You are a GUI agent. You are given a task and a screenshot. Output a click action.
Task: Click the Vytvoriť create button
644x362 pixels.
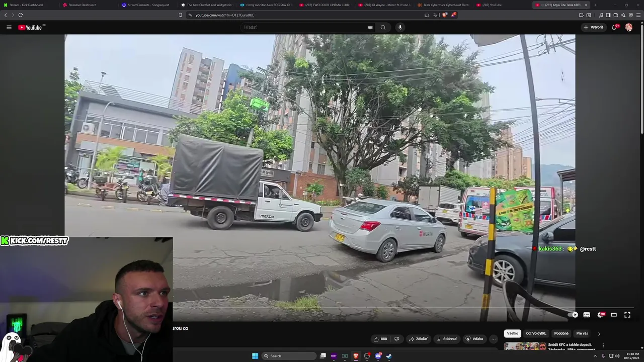(x=593, y=27)
